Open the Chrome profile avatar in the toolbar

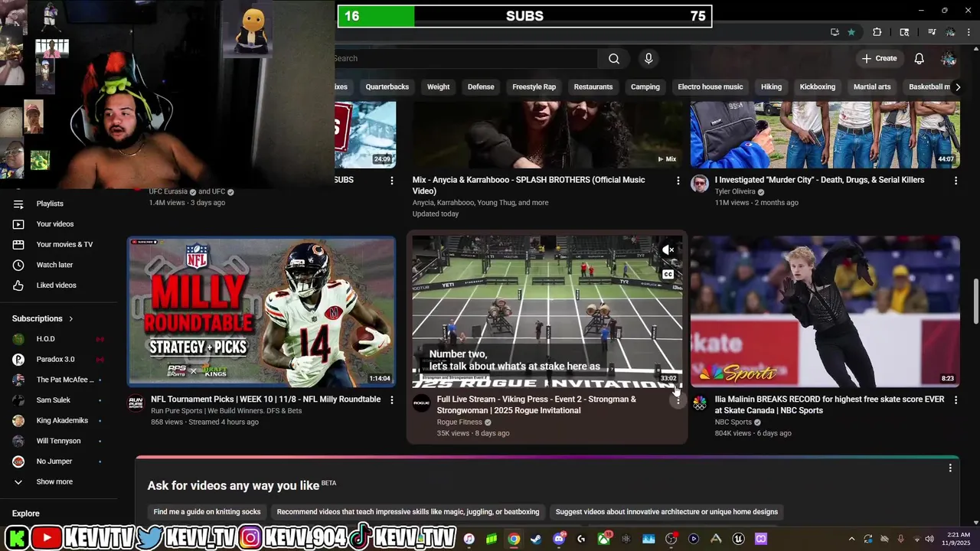pos(950,32)
